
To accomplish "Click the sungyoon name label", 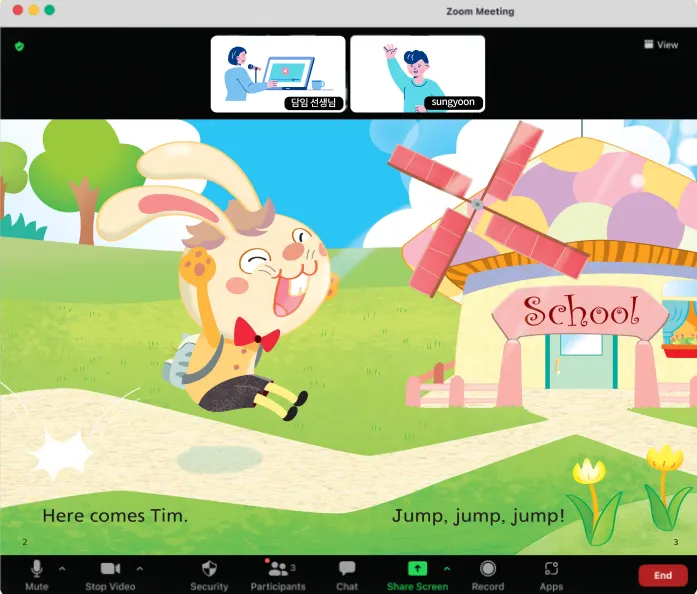I will [x=453, y=102].
